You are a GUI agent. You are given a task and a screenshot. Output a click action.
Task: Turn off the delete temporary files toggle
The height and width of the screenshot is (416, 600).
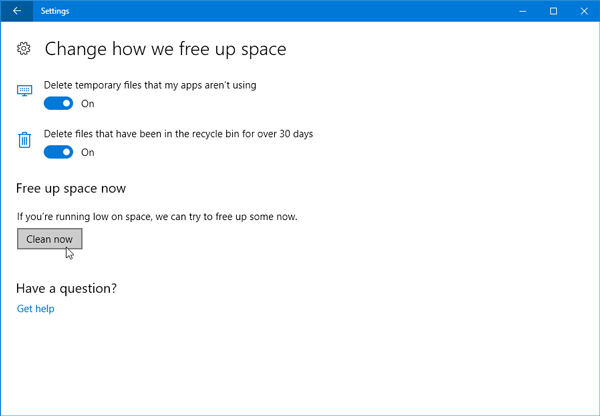coord(59,103)
